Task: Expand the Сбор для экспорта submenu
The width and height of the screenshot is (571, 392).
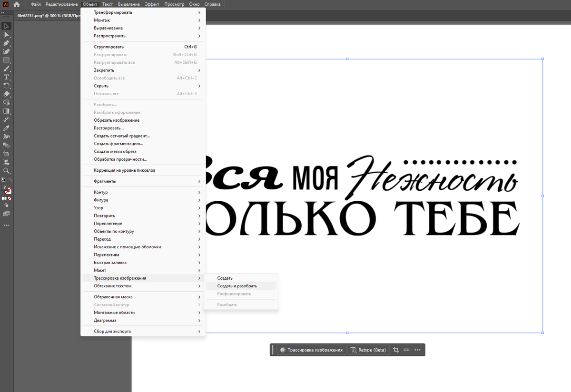Action: 143,332
